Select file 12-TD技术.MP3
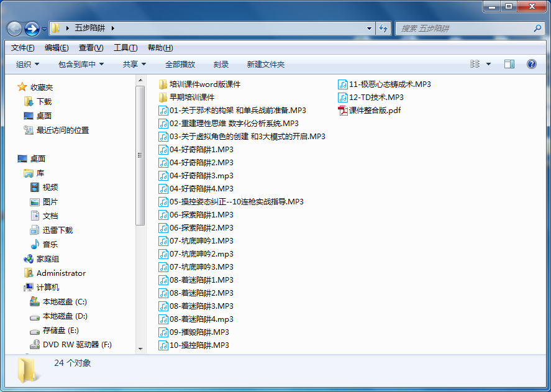 [x=371, y=97]
